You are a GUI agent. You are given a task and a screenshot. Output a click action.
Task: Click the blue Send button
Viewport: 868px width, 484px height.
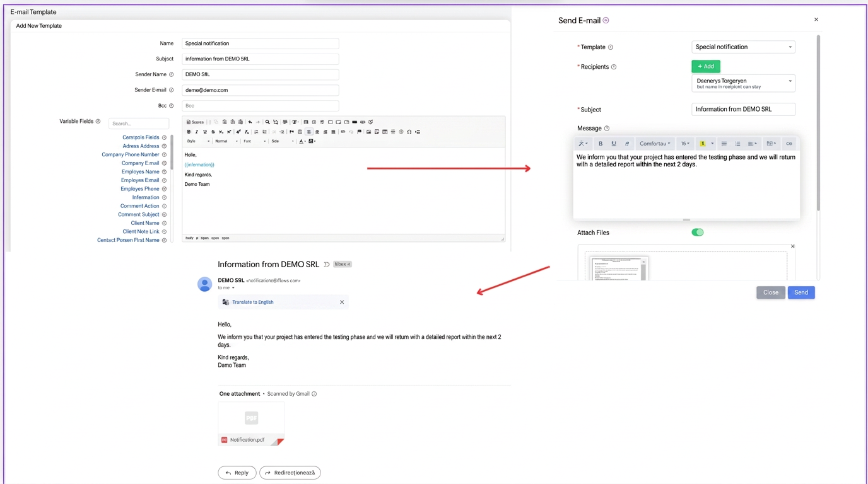[x=801, y=292]
